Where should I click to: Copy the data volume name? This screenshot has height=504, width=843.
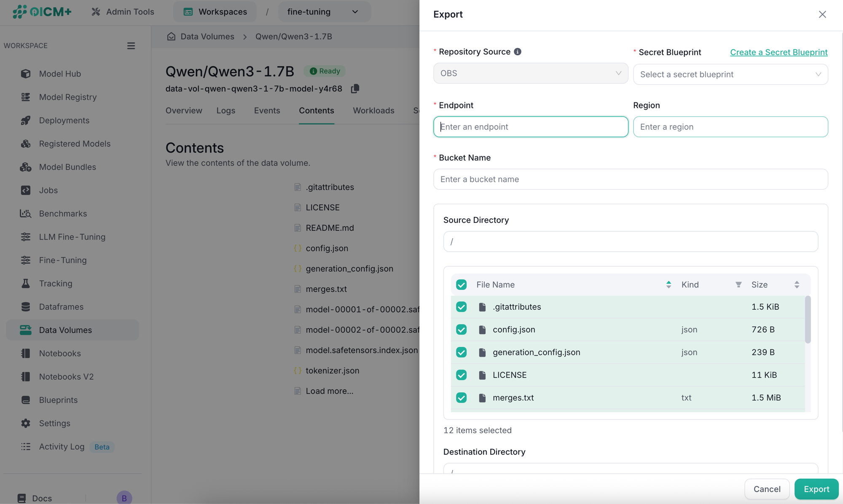click(x=354, y=89)
